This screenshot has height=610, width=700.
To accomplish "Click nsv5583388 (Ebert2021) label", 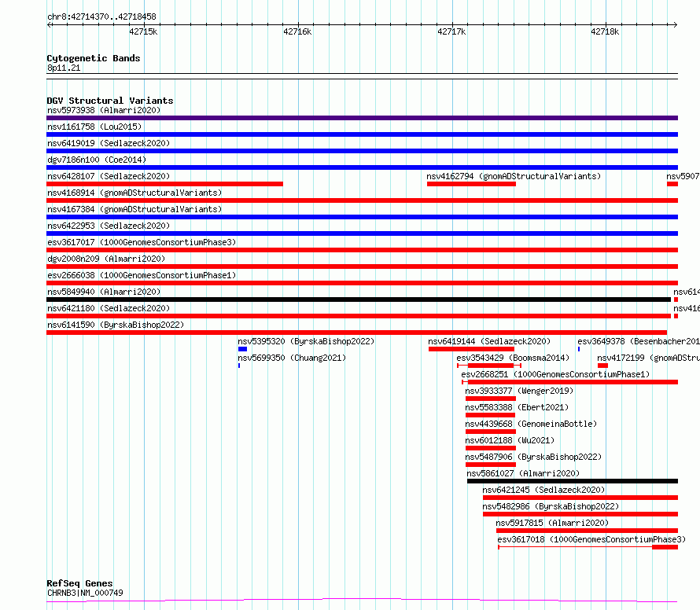I will pos(517,407).
